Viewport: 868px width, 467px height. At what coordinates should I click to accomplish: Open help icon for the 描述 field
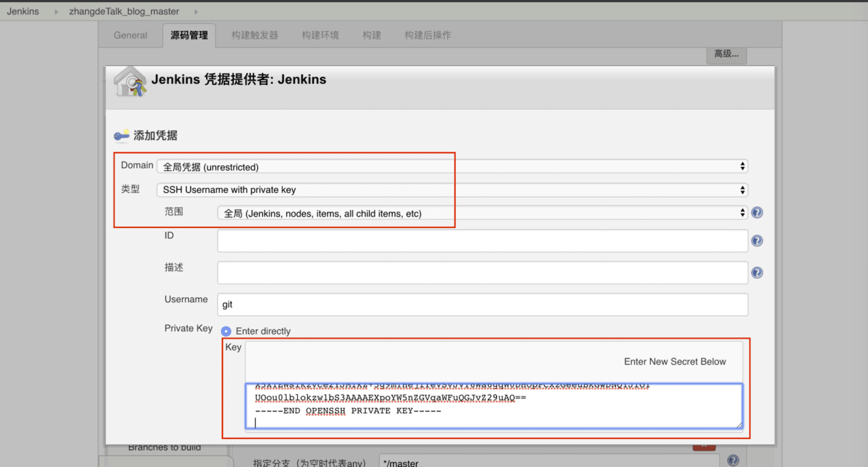757,273
